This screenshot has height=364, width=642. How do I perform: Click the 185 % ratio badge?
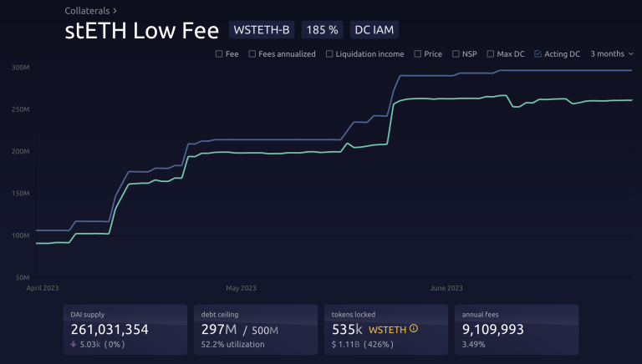tap(322, 30)
